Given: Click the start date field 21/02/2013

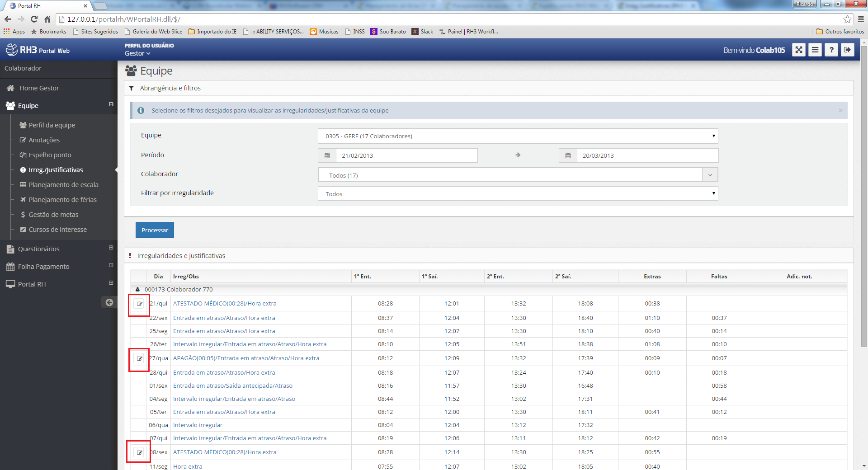Looking at the screenshot, I should pyautogui.click(x=406, y=155).
